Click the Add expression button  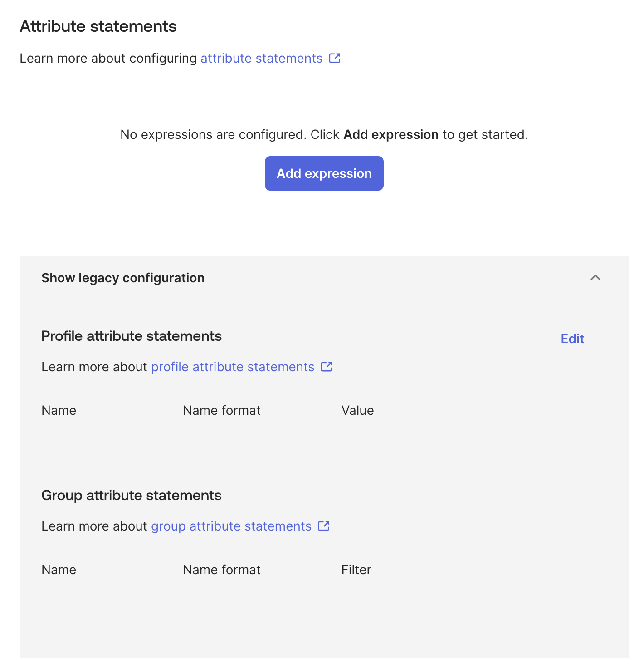[x=324, y=173]
